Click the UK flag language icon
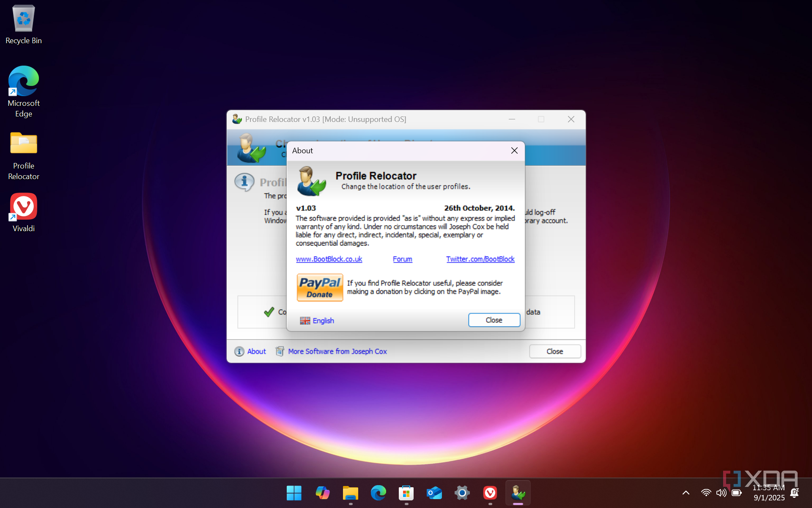 (305, 320)
